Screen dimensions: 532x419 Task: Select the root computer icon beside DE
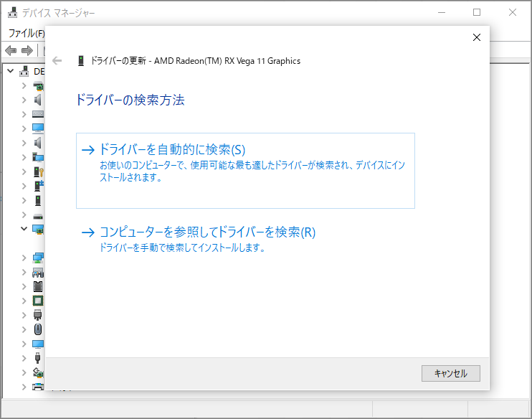(x=24, y=71)
